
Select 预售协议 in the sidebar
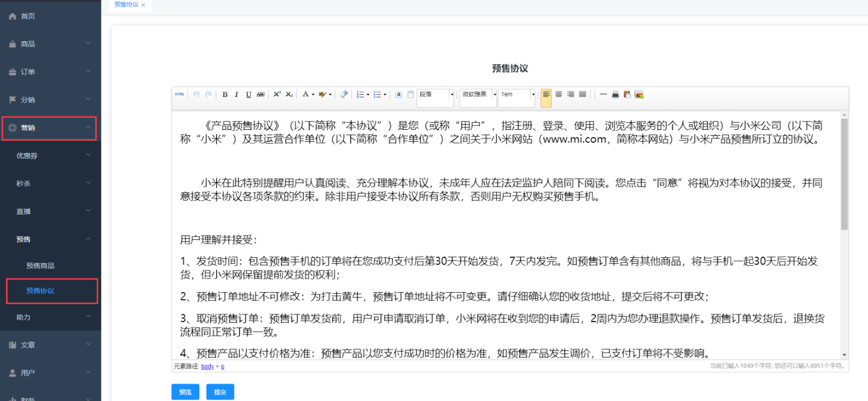52,291
